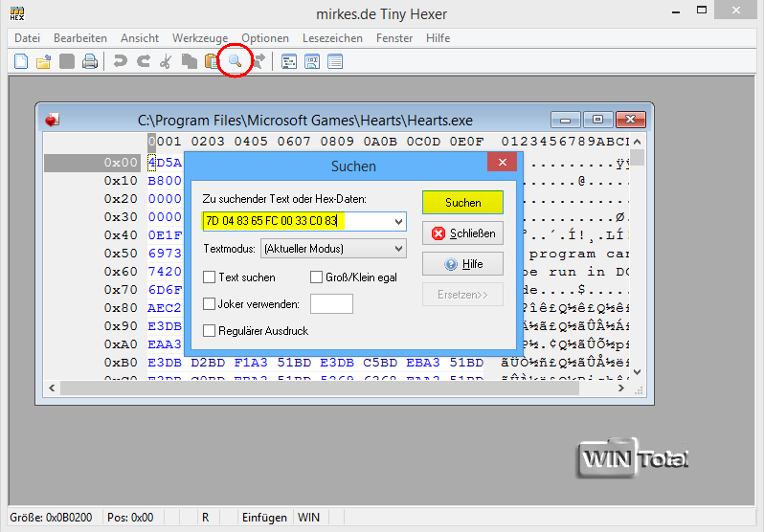This screenshot has height=532, width=764.
Task: Click the Einfügen status bar entry
Action: 264,518
